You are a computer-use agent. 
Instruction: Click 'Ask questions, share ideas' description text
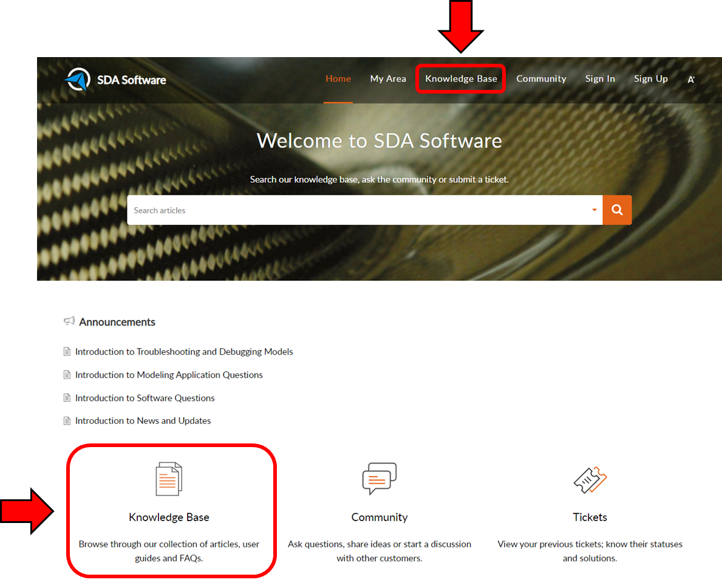tap(380, 551)
